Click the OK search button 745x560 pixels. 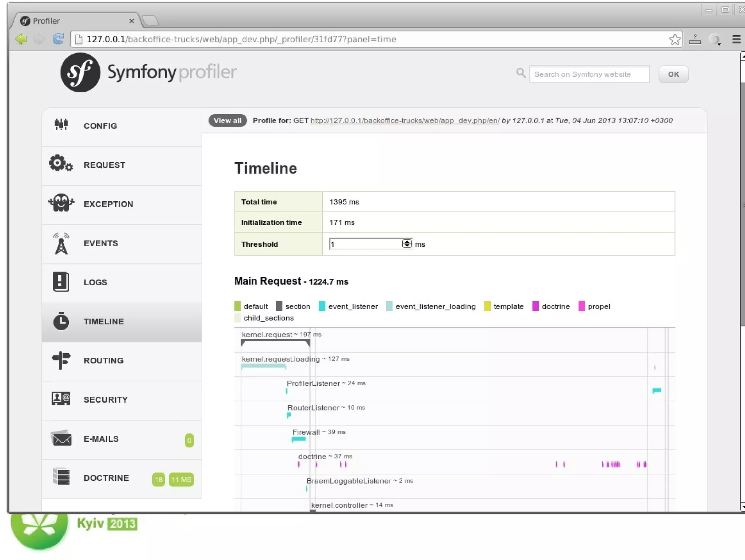click(673, 74)
